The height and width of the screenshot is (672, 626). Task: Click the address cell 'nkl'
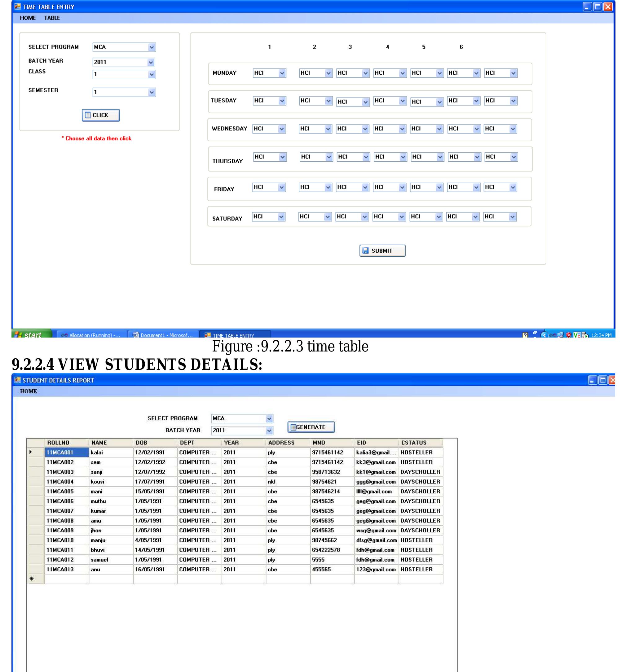pyautogui.click(x=288, y=482)
